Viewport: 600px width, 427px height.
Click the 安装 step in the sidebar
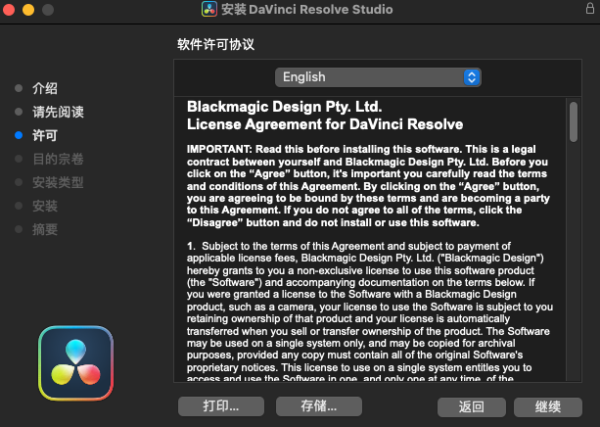point(45,205)
